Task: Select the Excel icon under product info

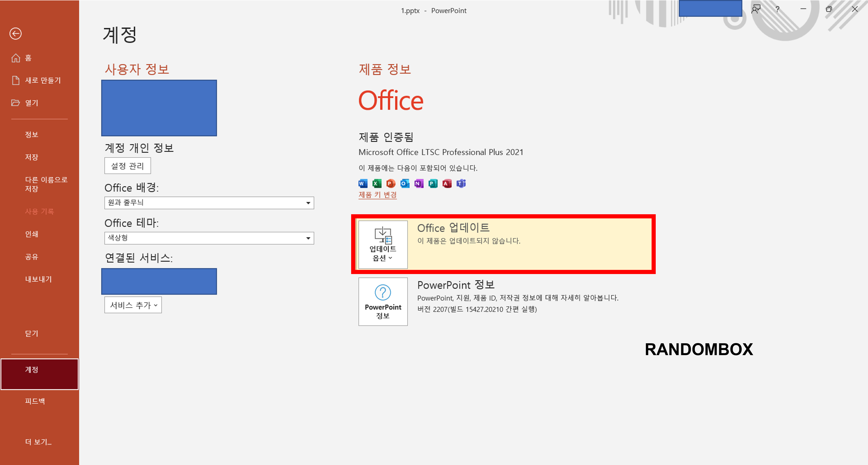Action: point(377,183)
